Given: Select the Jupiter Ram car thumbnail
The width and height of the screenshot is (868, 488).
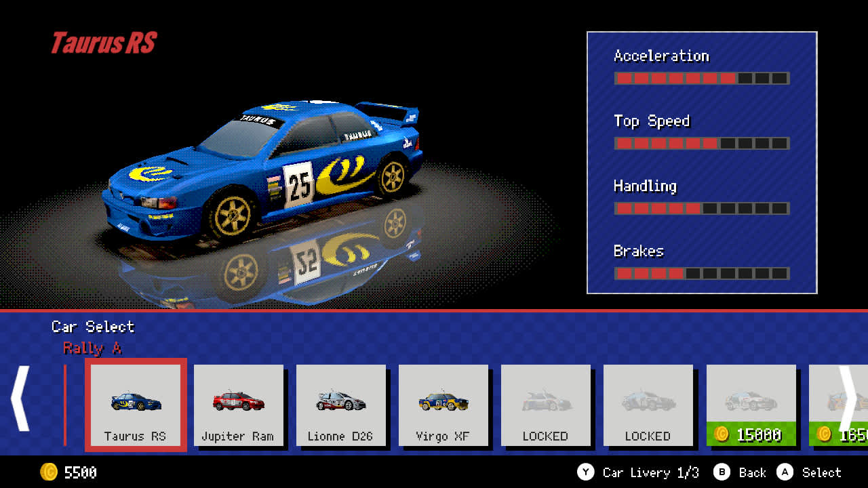Looking at the screenshot, I should (x=239, y=405).
